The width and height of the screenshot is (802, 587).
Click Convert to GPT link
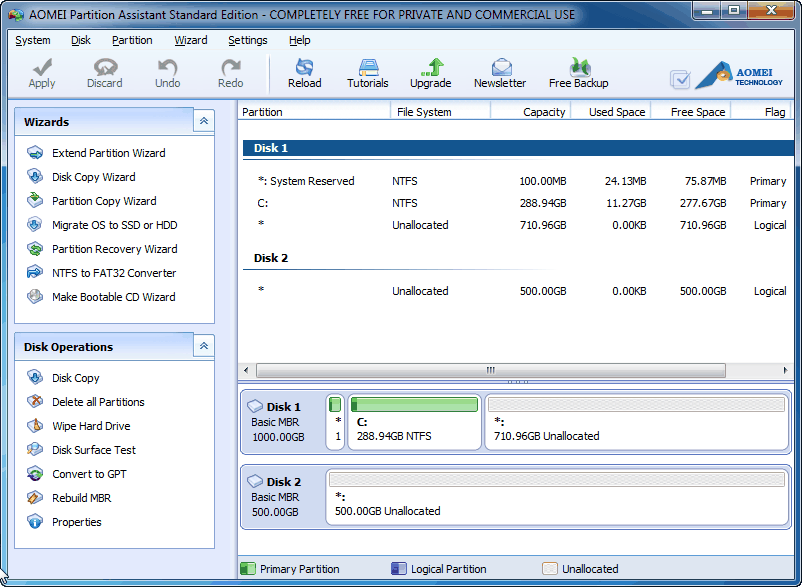89,474
